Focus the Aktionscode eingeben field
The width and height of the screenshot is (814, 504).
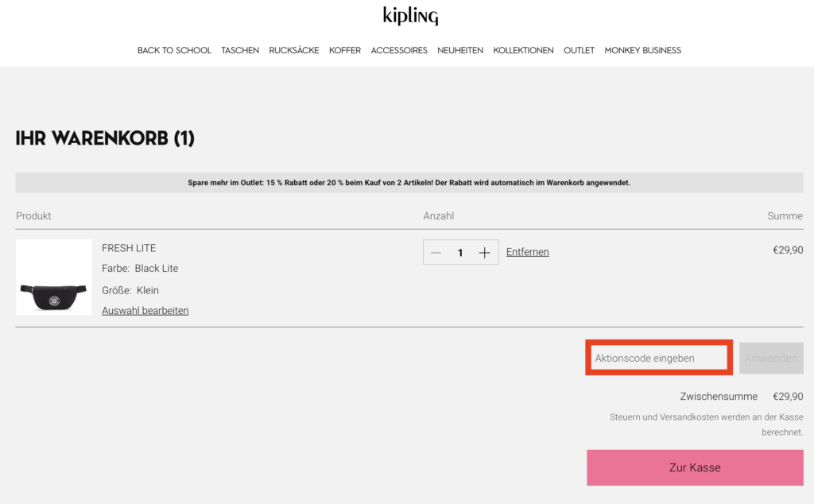(659, 358)
